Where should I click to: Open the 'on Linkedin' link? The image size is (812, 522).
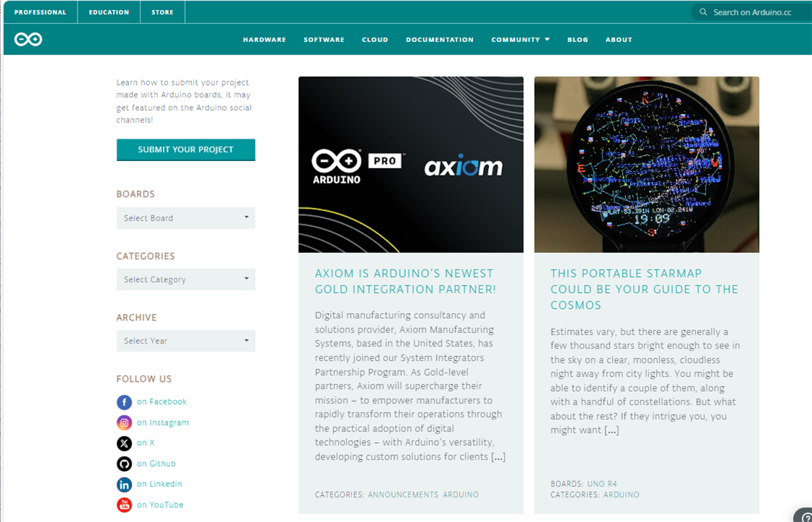pos(159,484)
